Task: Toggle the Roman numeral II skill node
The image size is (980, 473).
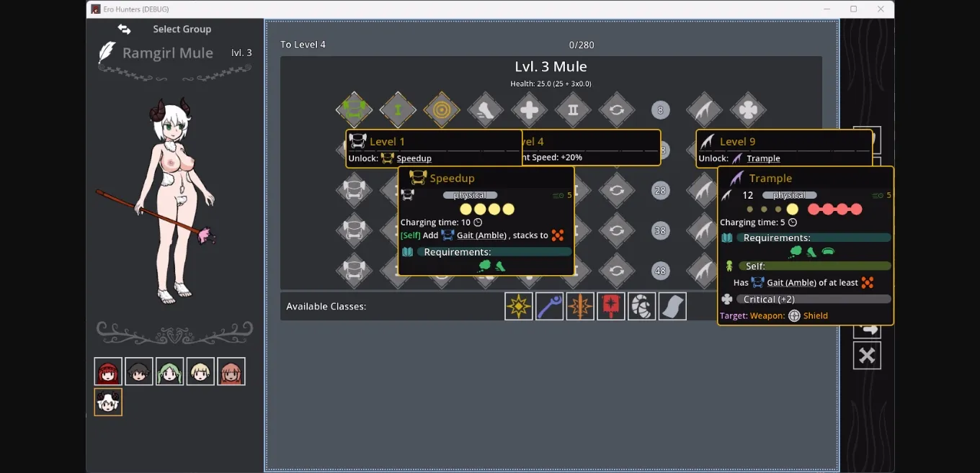Action: [573, 110]
